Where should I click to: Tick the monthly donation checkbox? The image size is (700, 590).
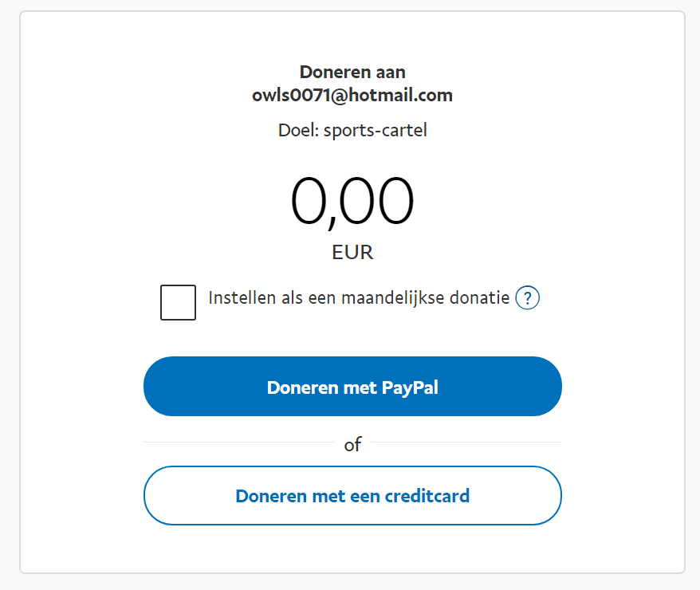click(x=178, y=302)
